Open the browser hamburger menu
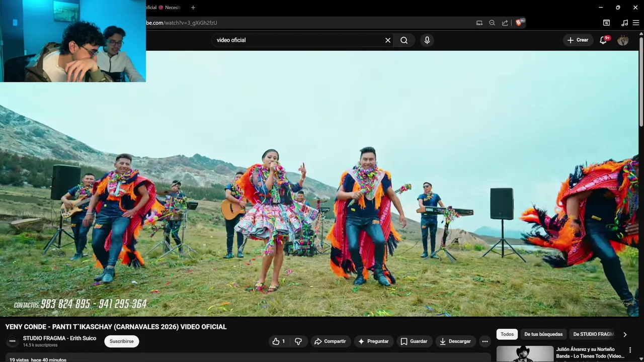Image resolution: width=644 pixels, height=362 pixels. 636,23
